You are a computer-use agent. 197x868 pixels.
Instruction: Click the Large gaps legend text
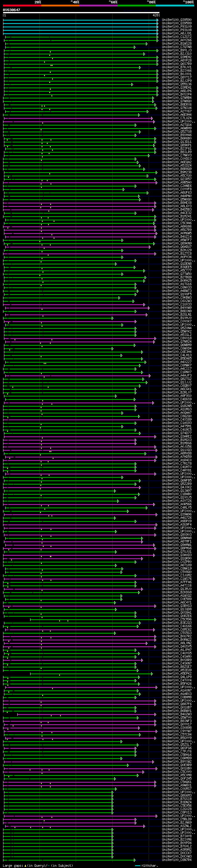(38, 866)
